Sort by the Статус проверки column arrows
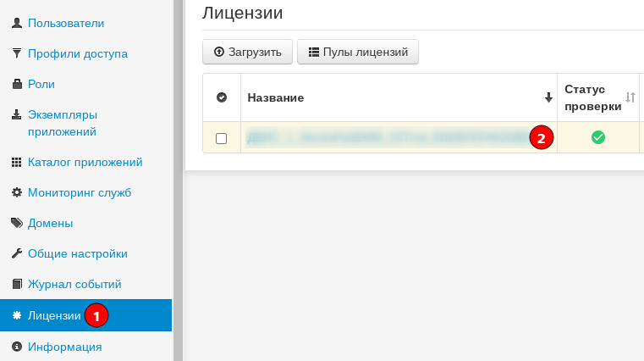 tap(630, 98)
